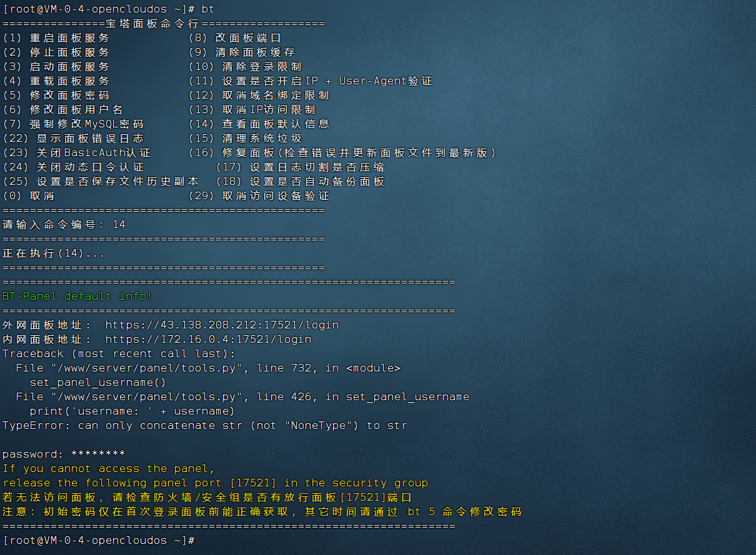Select menu option (0) 取消
The image size is (756, 555).
[29, 196]
